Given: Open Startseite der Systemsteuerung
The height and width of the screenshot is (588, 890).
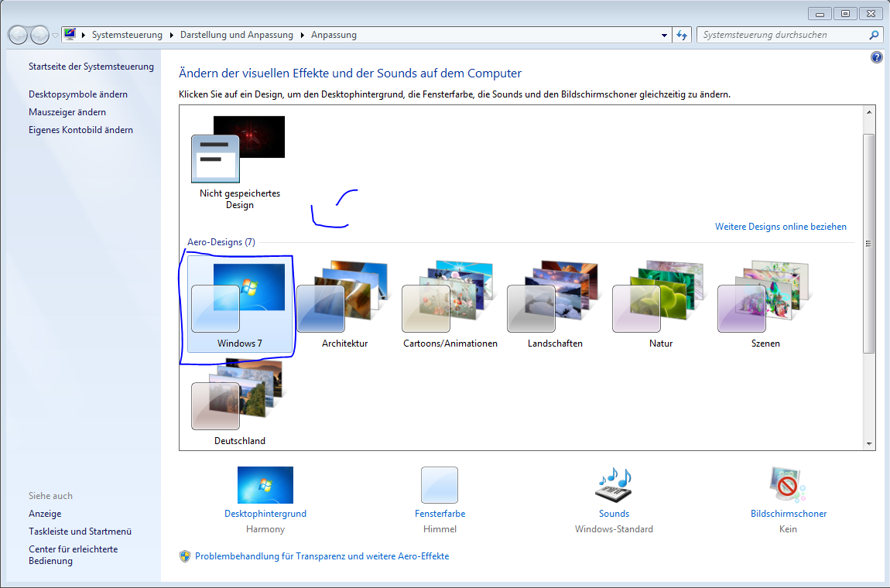Looking at the screenshot, I should point(91,67).
